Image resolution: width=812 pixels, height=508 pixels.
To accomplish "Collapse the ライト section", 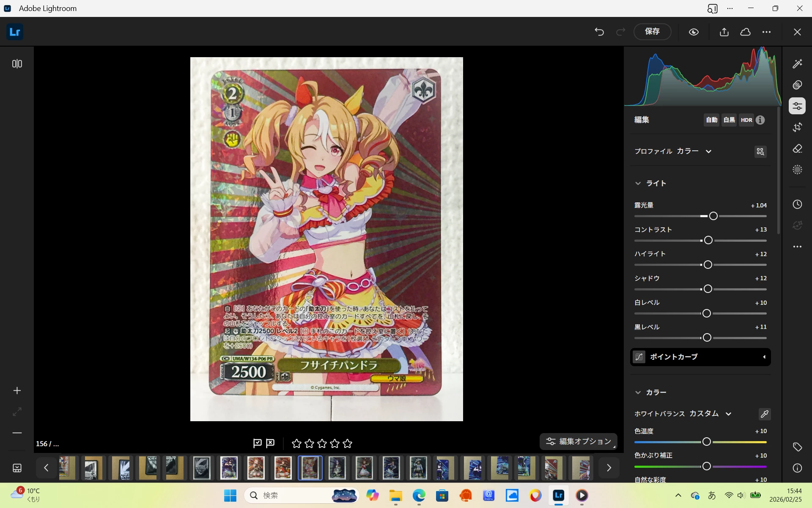I will pos(638,183).
